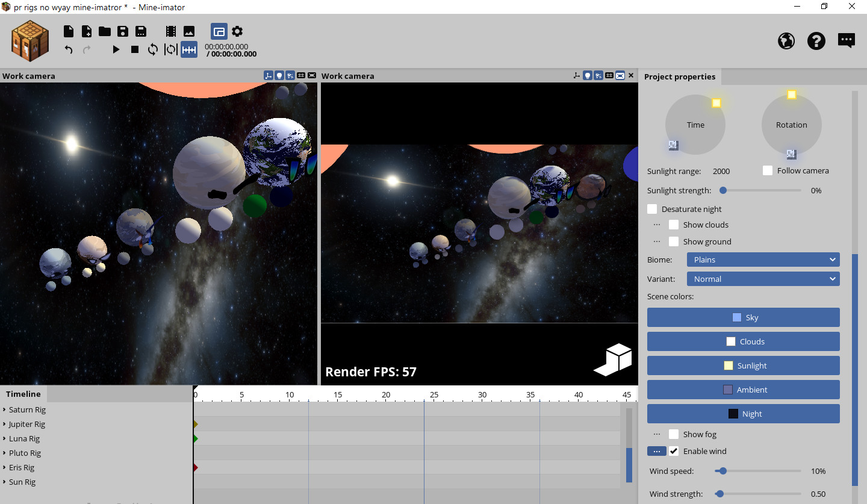
Task: Open the Export movie icon
Action: coord(170,31)
